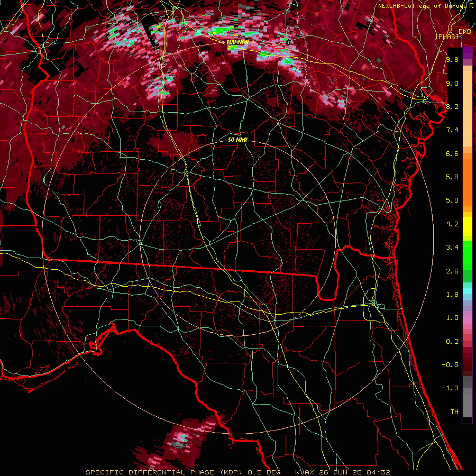Screen dimensions: 476x476
Task: Click the 3.4 legend value
Action: pyautogui.click(x=452, y=248)
